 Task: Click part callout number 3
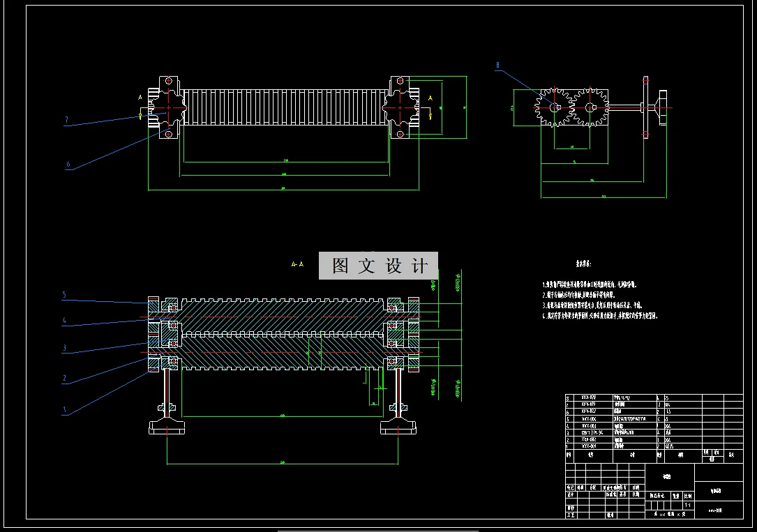[64, 348]
